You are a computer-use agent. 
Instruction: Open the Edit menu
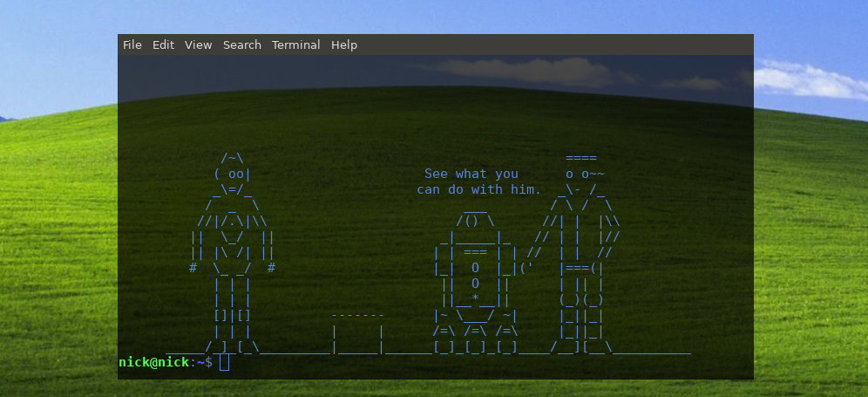tap(163, 44)
